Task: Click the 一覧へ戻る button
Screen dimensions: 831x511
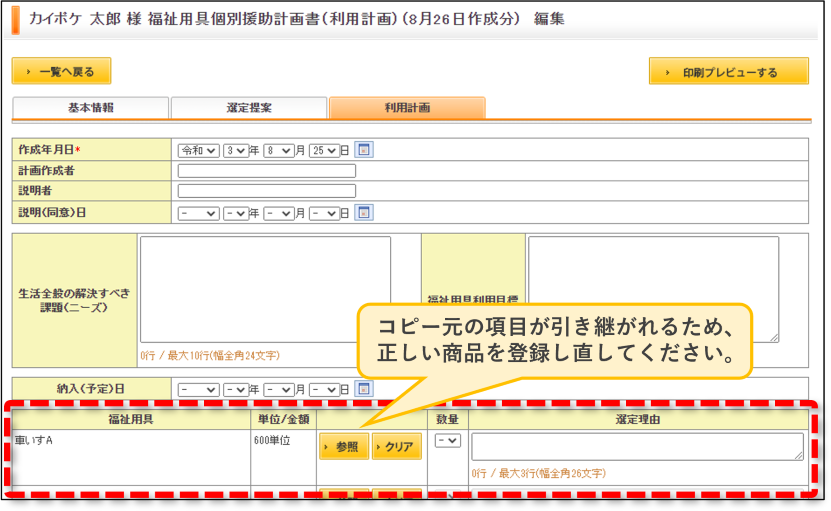Action: [61, 71]
